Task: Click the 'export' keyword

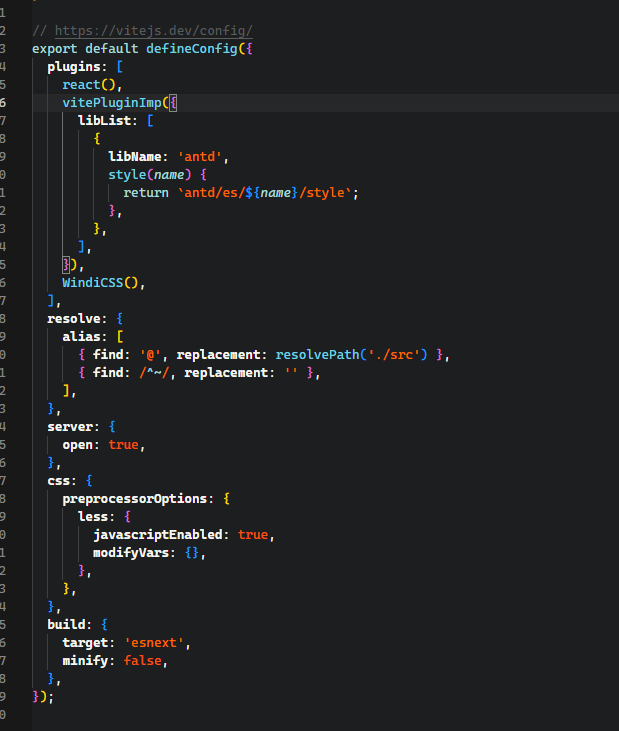Action: pyautogui.click(x=55, y=48)
